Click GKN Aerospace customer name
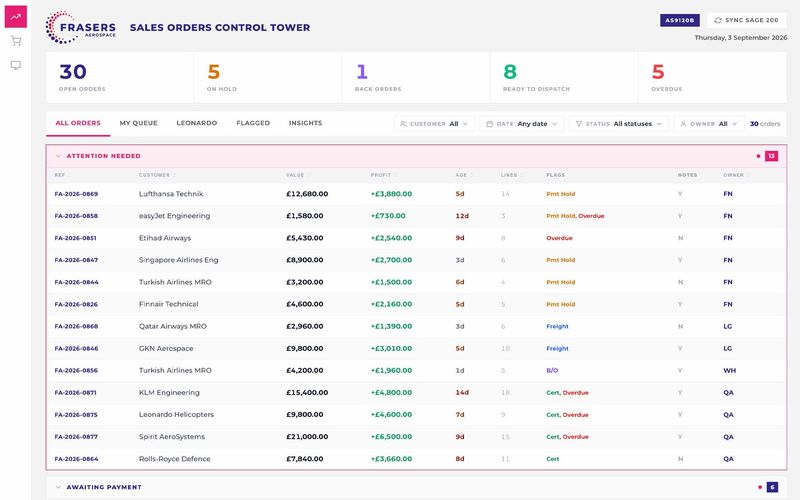This screenshot has width=800, height=500. tap(166, 348)
